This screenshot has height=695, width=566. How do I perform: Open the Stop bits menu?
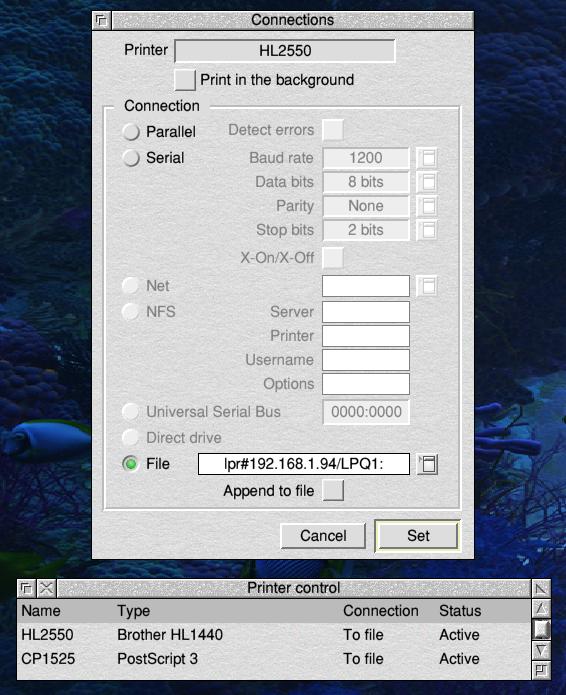click(x=427, y=230)
